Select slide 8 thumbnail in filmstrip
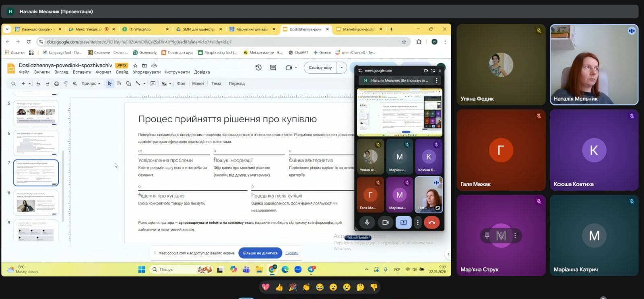 [x=36, y=203]
